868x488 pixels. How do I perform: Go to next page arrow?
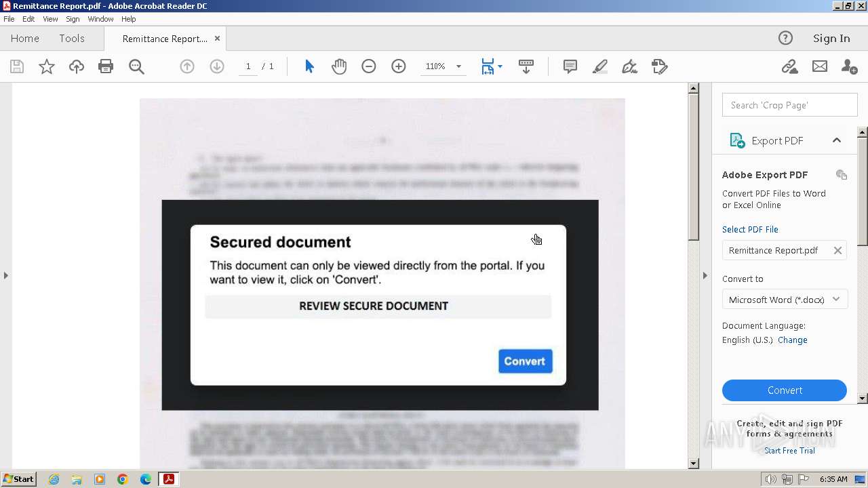coord(217,66)
